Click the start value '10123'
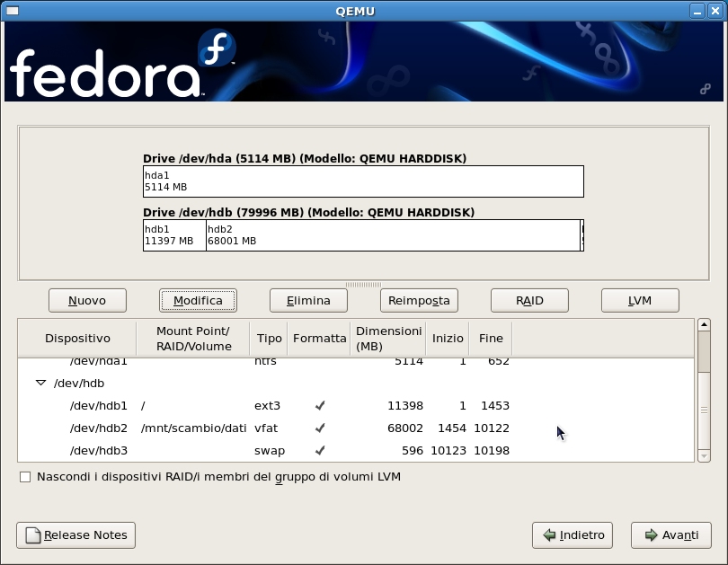Image resolution: width=728 pixels, height=565 pixels. (x=448, y=450)
